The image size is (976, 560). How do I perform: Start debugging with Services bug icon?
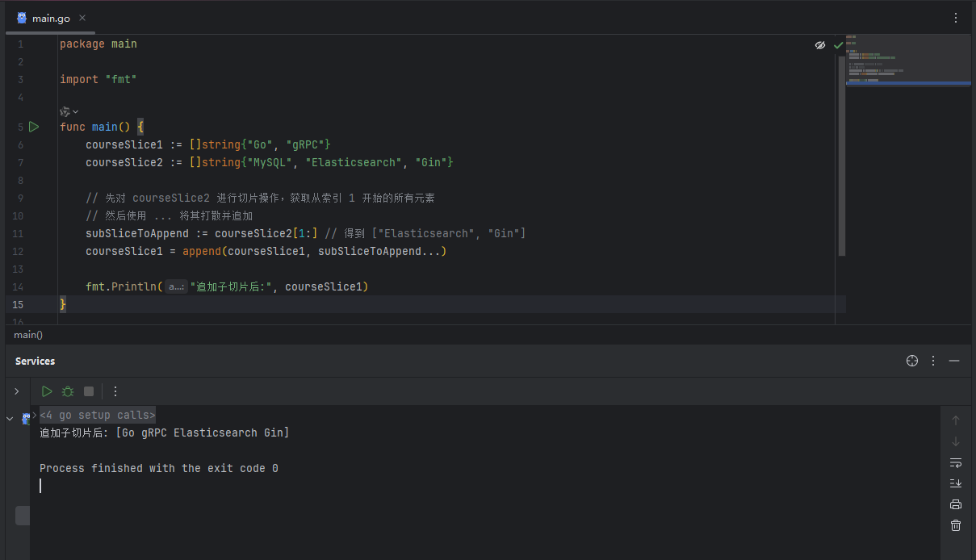click(x=68, y=391)
